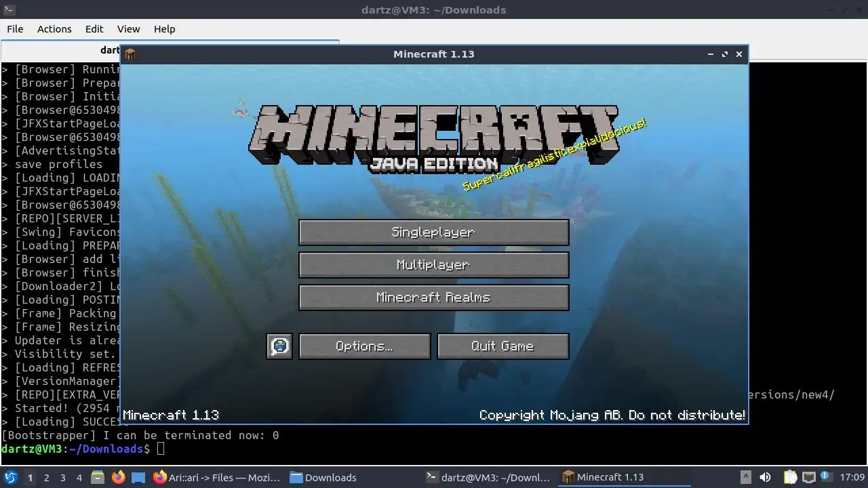Click the Bootstrapper terminated line in terminal
Screen dimensions: 868x488
coord(140,435)
